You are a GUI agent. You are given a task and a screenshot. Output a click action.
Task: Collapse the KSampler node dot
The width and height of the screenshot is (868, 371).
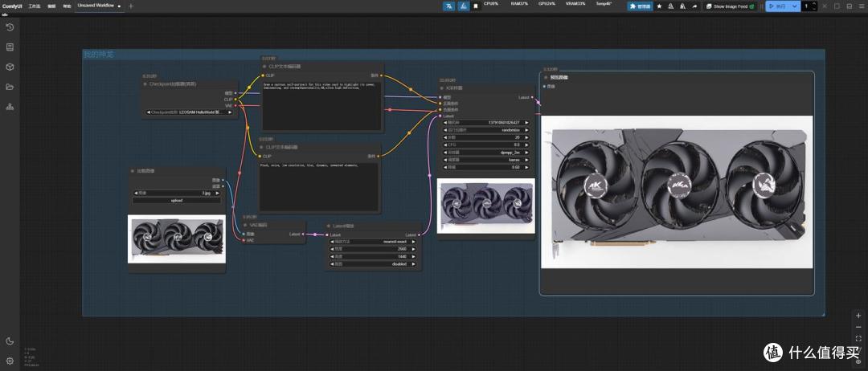(442, 88)
